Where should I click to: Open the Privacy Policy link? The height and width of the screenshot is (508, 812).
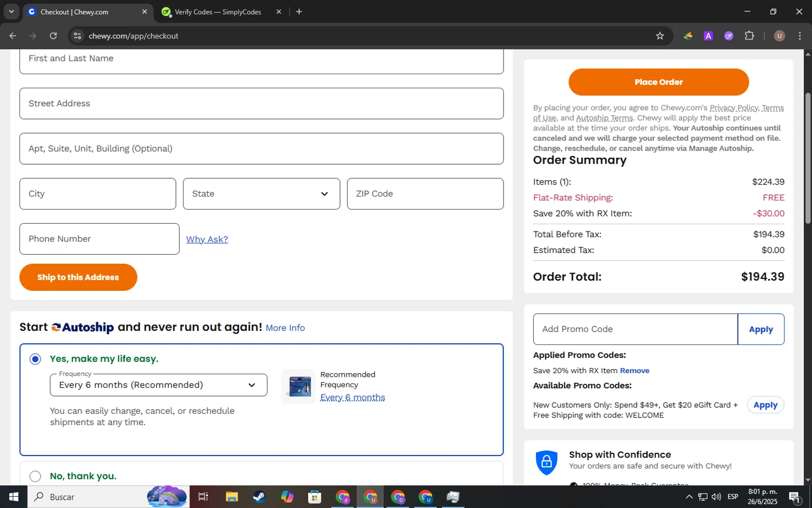tap(734, 108)
